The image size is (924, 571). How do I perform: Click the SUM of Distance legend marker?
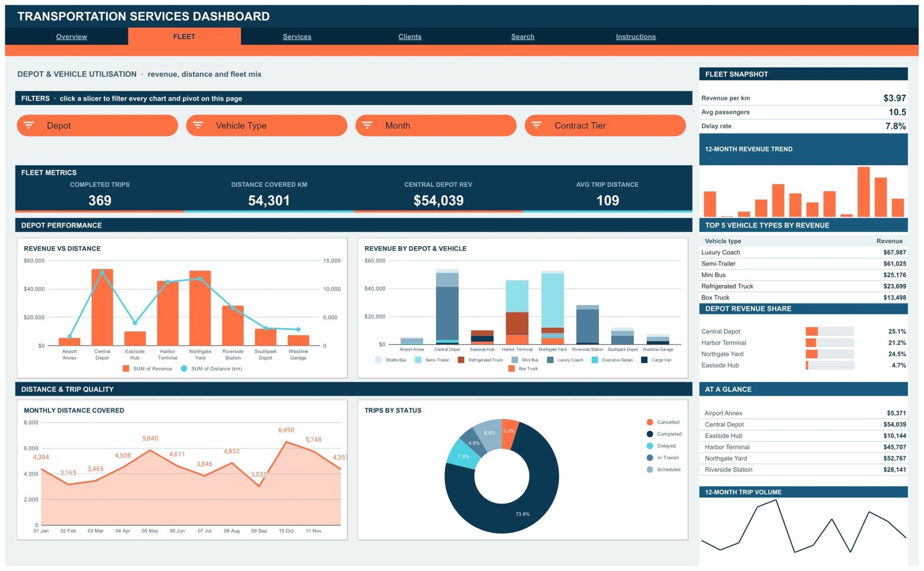[x=184, y=369]
